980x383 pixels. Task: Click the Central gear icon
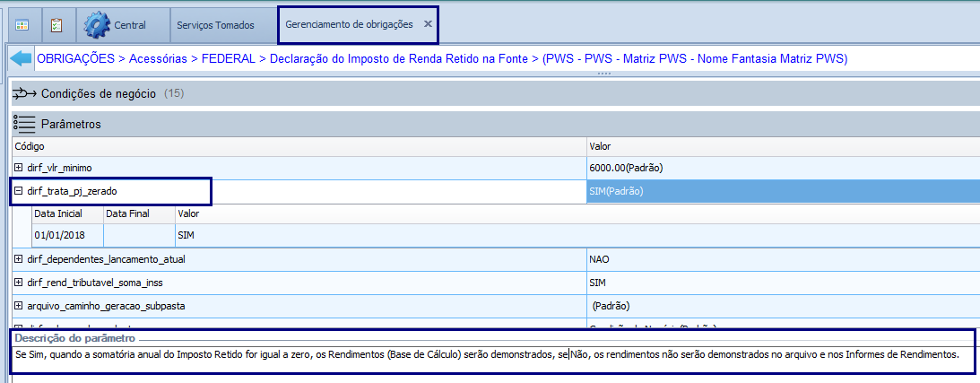click(x=97, y=25)
